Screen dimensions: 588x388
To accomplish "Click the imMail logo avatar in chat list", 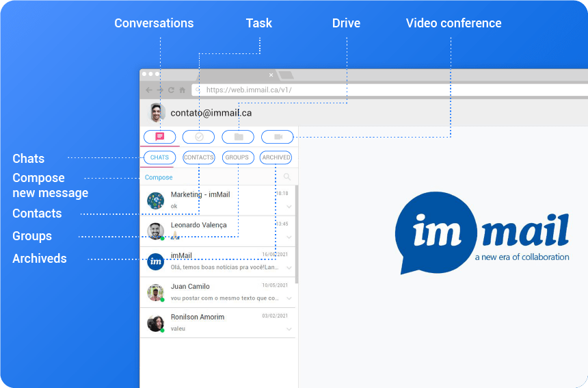I will (156, 262).
